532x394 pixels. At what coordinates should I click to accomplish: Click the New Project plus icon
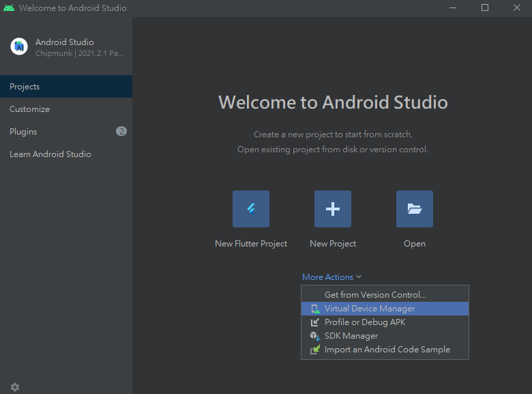333,209
